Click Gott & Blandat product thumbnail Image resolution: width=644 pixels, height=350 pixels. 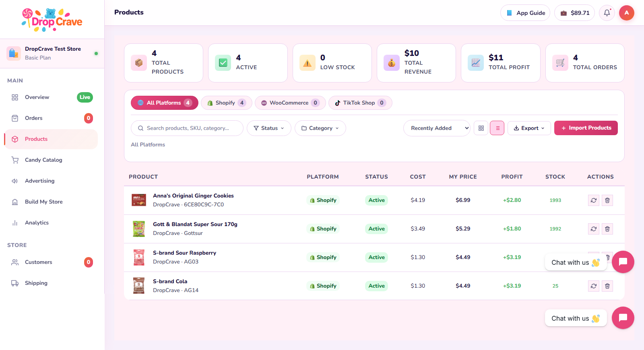tap(139, 229)
